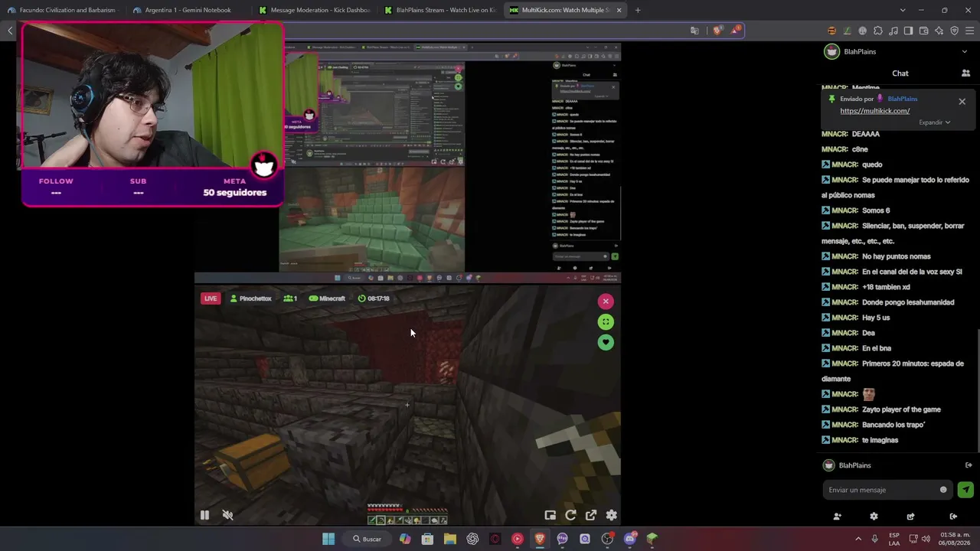Send the chat message with green button
The height and width of the screenshot is (551, 980).
965,490
